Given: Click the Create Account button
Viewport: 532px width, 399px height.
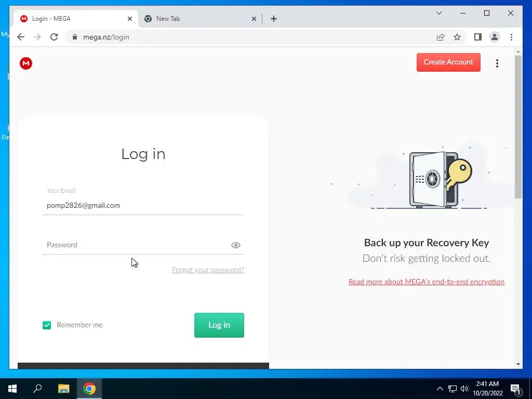Looking at the screenshot, I should 448,62.
